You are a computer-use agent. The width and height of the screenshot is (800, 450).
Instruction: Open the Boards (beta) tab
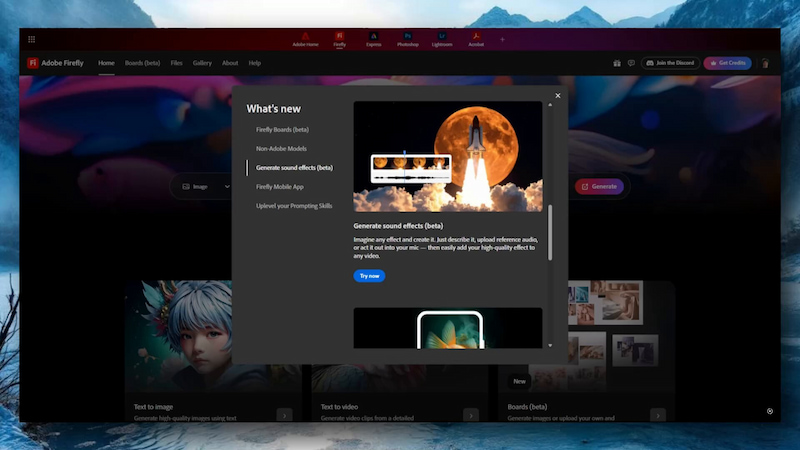pos(142,63)
